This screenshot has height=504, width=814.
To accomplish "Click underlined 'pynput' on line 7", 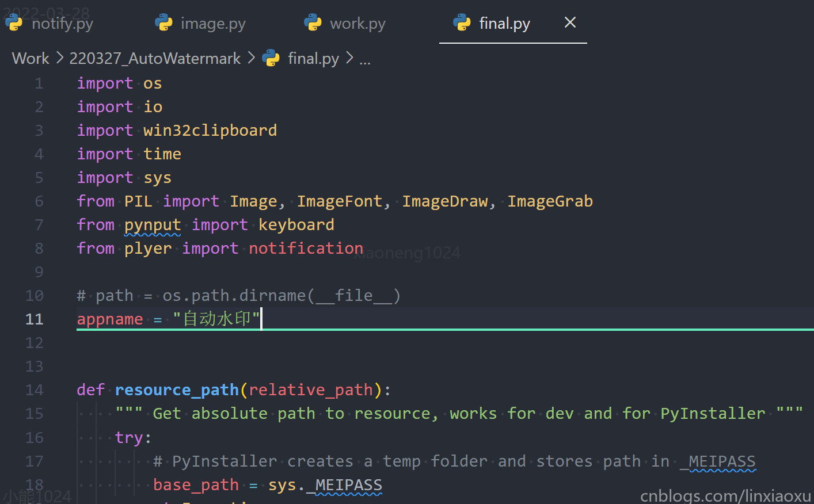I will (153, 225).
